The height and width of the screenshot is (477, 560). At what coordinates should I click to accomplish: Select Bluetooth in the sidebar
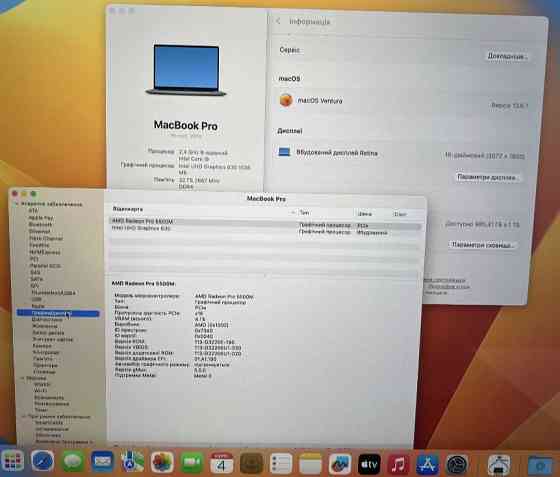[40, 224]
